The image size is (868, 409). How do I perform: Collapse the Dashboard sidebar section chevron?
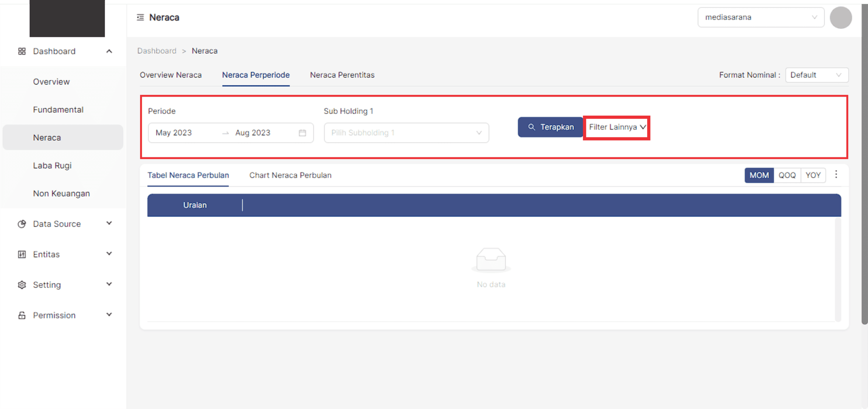pos(109,51)
